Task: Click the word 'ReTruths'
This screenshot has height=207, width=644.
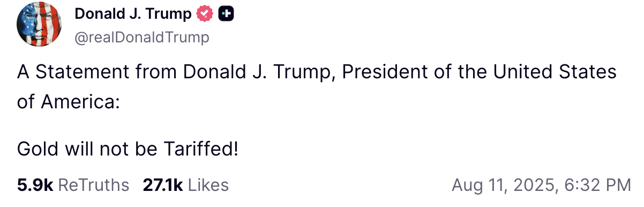Action: point(93,185)
